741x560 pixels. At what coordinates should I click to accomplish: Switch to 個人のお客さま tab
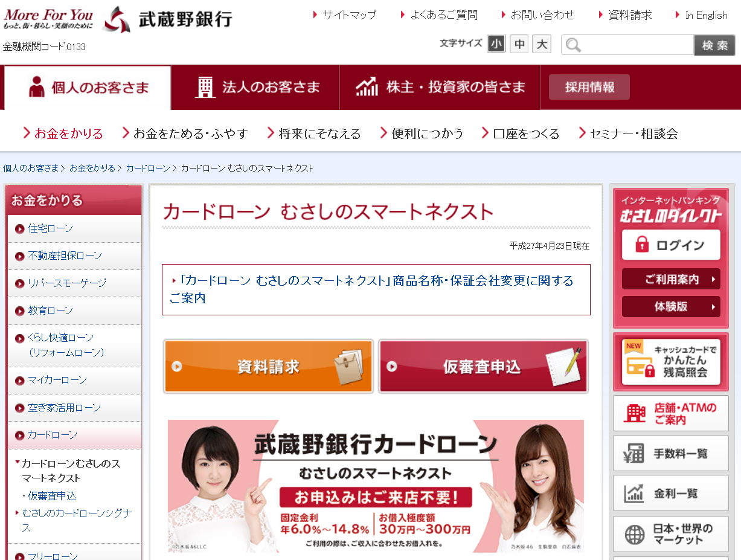[88, 88]
